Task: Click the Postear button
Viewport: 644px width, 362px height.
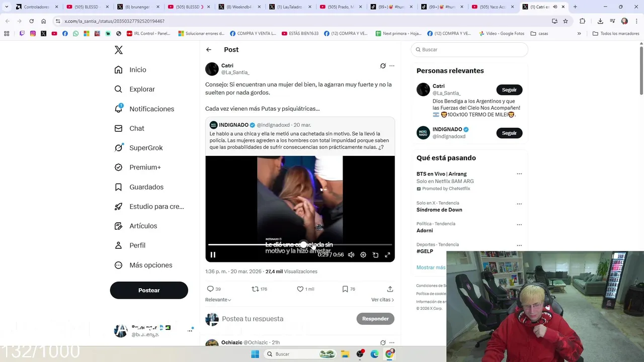Action: tap(149, 290)
